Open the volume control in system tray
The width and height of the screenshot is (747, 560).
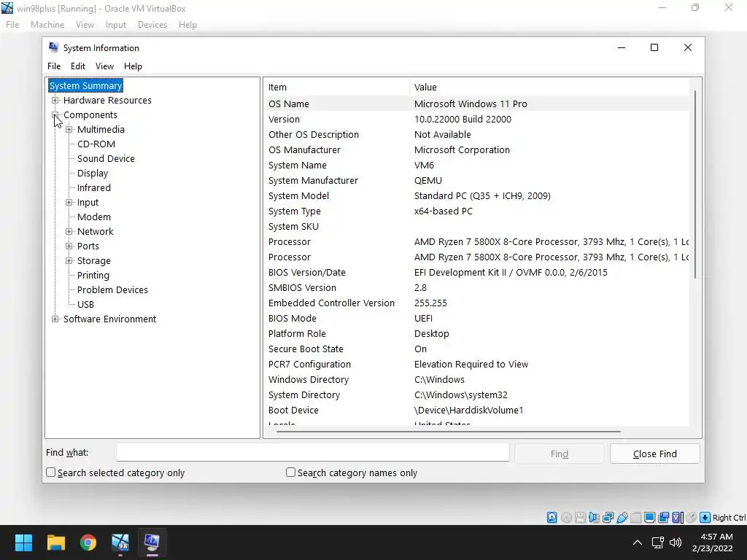tap(676, 542)
